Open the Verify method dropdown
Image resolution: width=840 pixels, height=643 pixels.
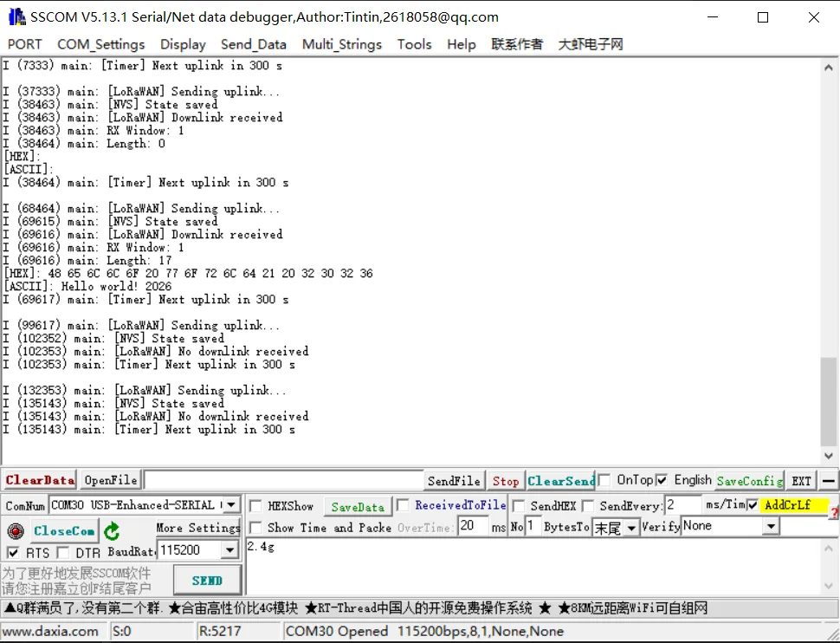[x=771, y=527]
